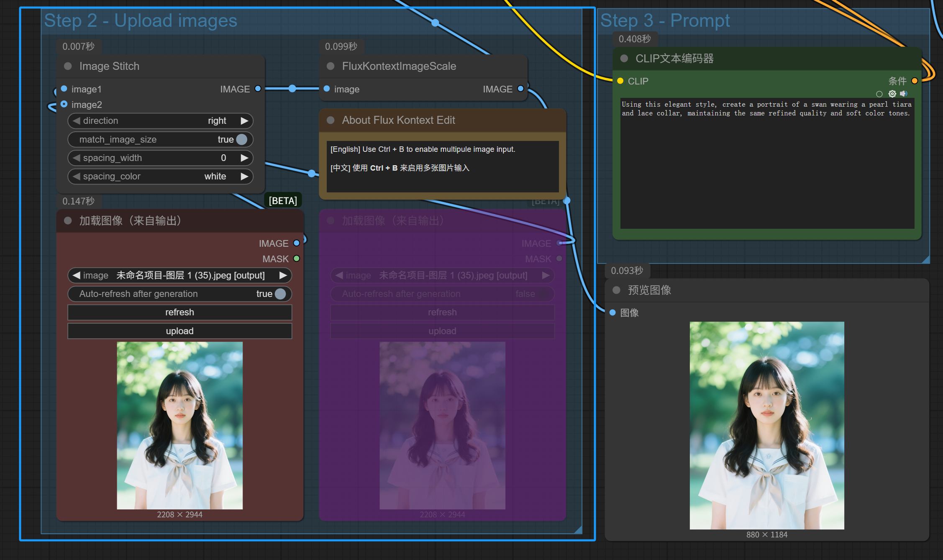
Task: Toggle Auto-refresh in the purple bypassed node
Action: 543,294
